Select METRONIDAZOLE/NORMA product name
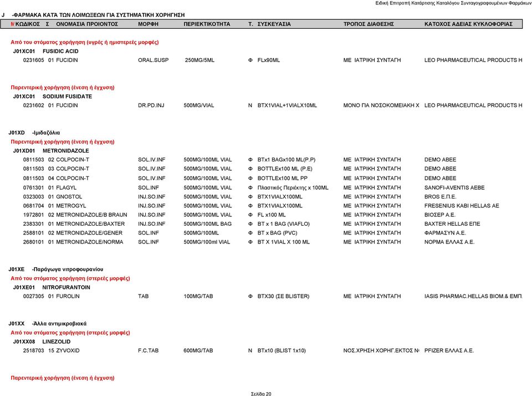532x396 pixels. pyautogui.click(x=90, y=242)
